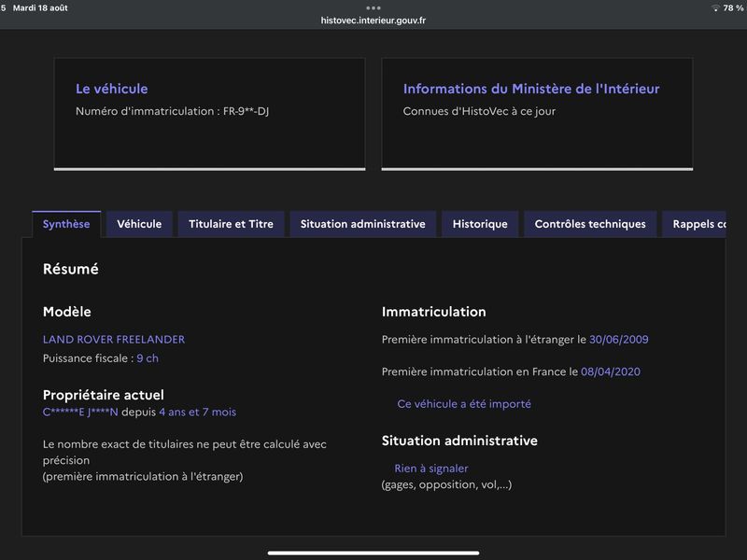
Task: Switch to the Titulaire et Titre tab
Action: click(x=231, y=224)
